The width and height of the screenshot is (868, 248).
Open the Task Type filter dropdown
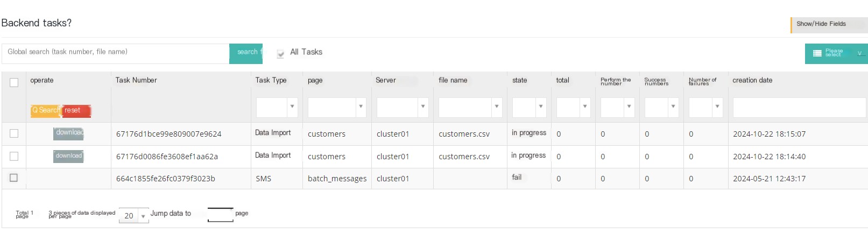pos(277,107)
